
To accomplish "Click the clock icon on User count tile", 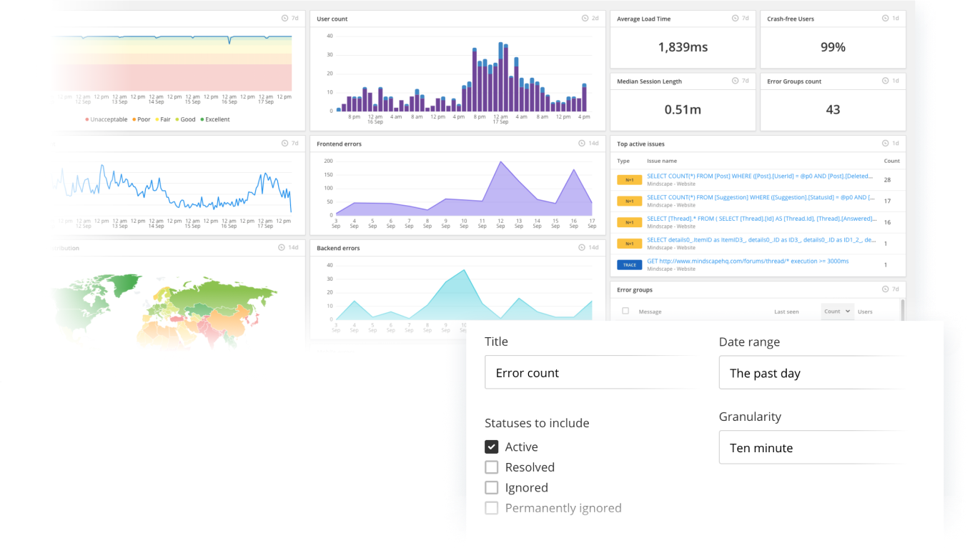I will point(585,19).
